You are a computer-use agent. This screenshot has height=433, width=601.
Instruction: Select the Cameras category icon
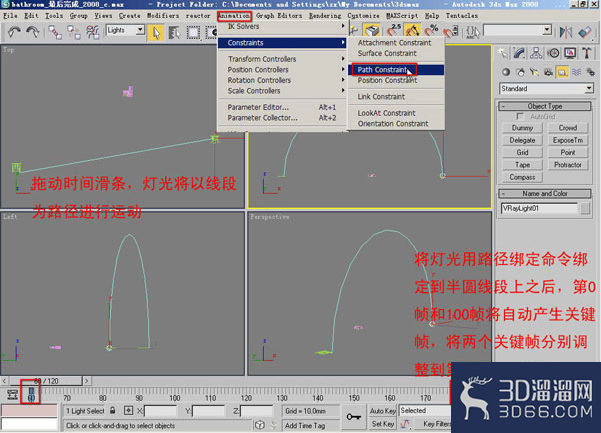click(x=548, y=72)
